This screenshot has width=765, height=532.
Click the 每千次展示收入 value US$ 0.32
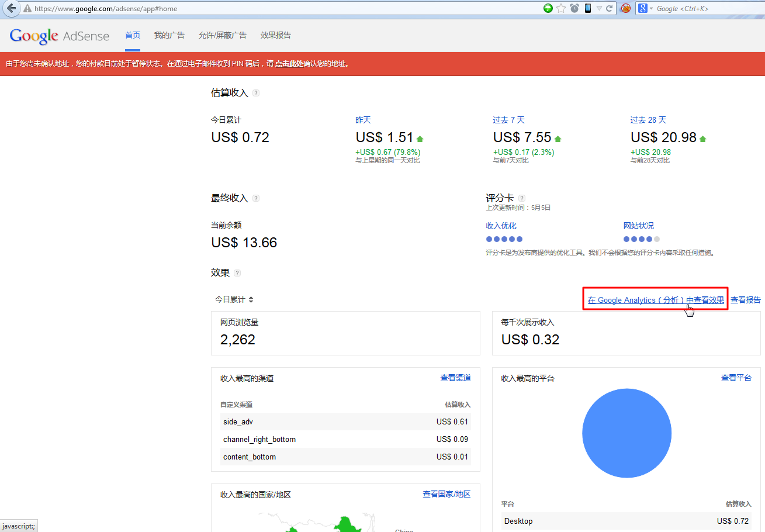pyautogui.click(x=530, y=340)
